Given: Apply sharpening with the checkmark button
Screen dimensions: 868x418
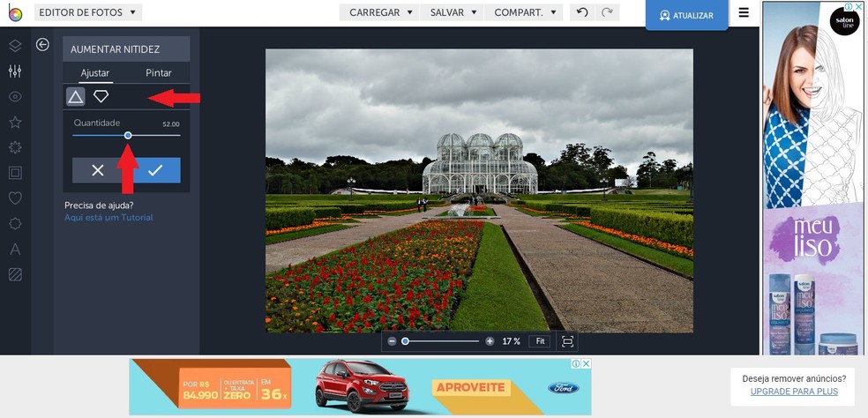Looking at the screenshot, I should 155,170.
